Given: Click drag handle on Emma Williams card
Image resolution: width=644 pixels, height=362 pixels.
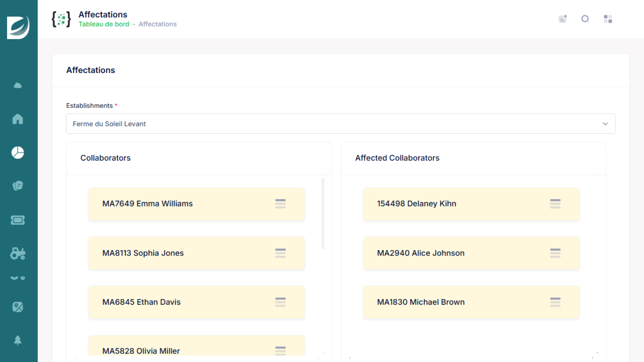Looking at the screenshot, I should (280, 204).
